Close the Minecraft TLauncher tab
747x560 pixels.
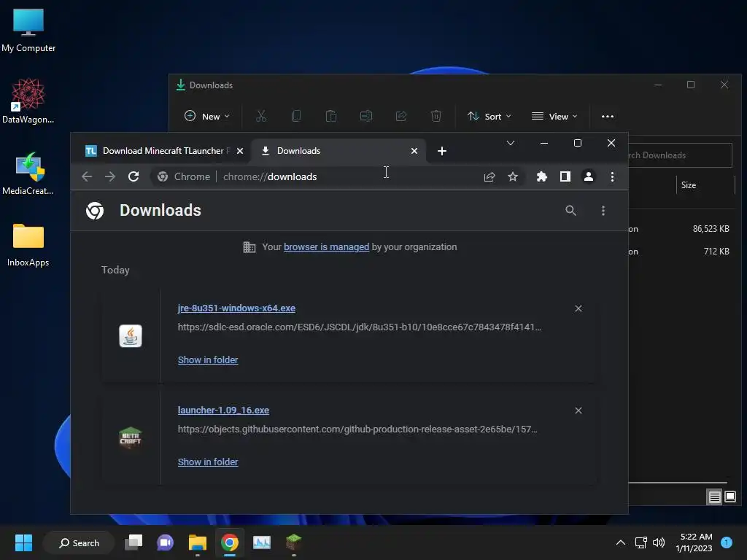(240, 151)
